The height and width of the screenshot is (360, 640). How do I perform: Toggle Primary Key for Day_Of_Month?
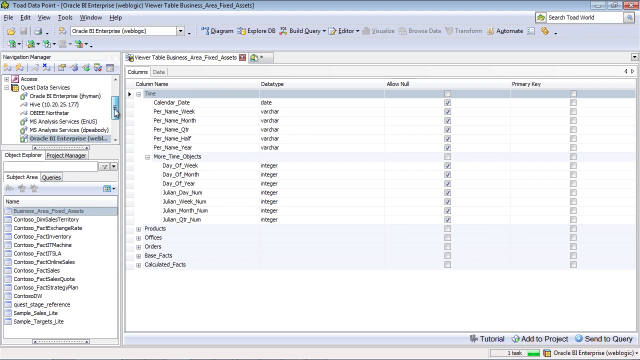coord(573,175)
